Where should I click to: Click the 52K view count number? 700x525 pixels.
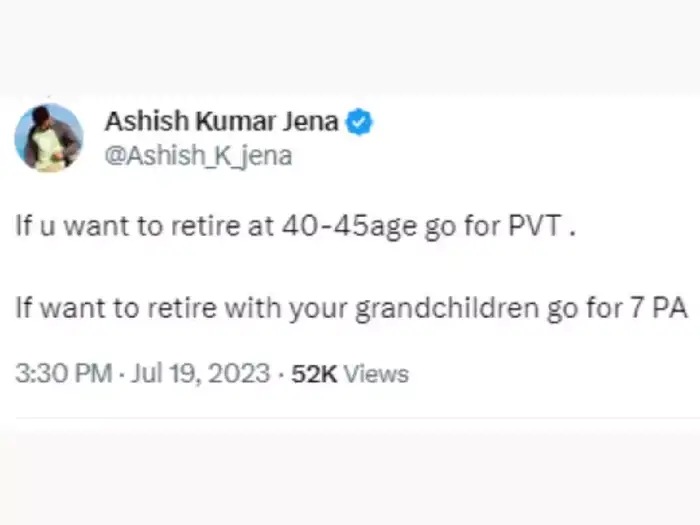click(313, 374)
